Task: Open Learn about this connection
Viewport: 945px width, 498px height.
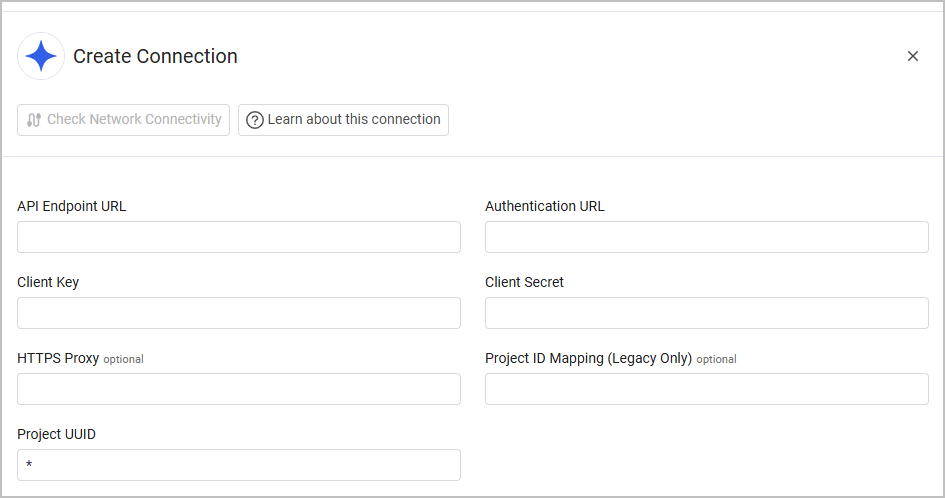Action: tap(343, 120)
